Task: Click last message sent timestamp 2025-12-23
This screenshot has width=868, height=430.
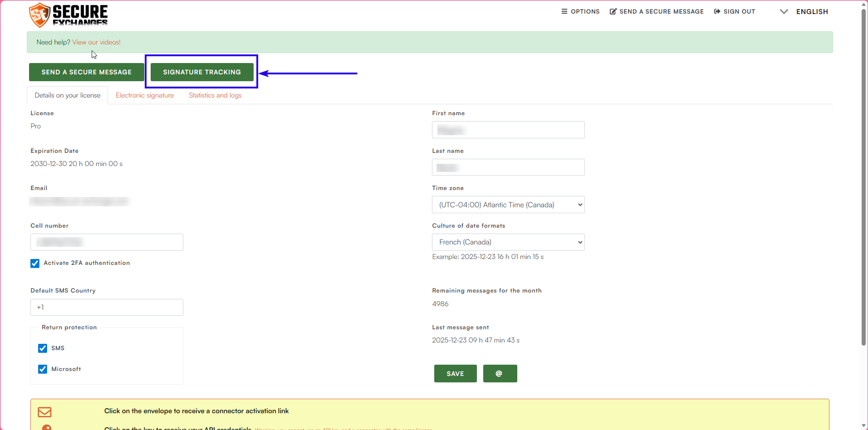Action: (x=476, y=340)
